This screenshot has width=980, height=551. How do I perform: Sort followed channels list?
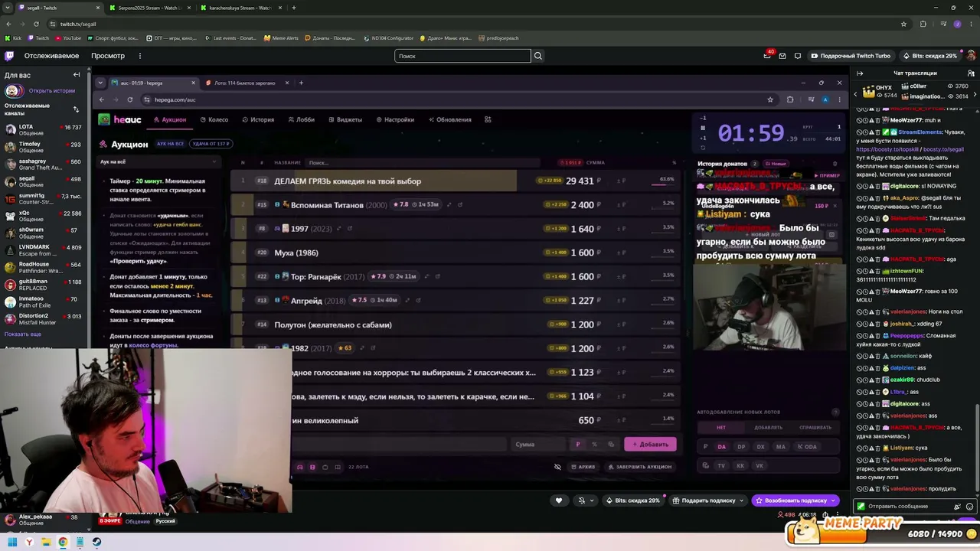click(x=76, y=109)
